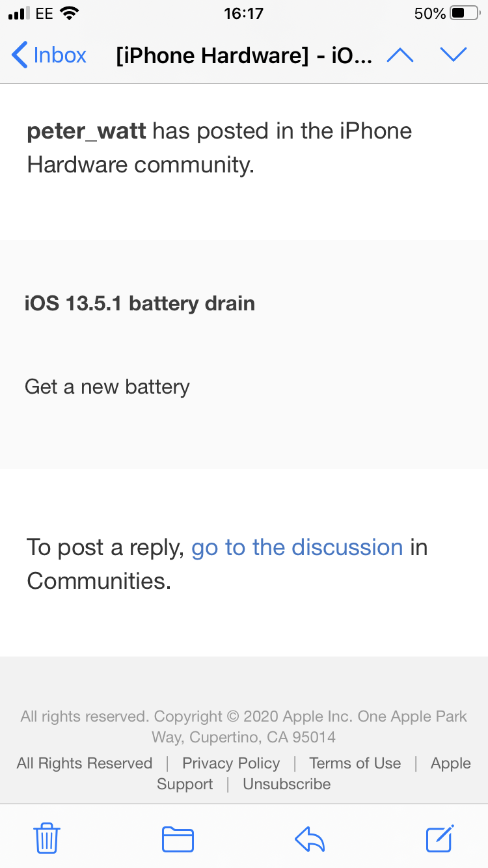The height and width of the screenshot is (868, 488).
Task: Tap the email subject title in header
Action: (x=244, y=56)
